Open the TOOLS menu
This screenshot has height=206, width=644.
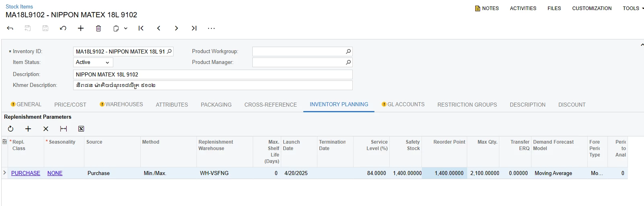click(x=633, y=8)
